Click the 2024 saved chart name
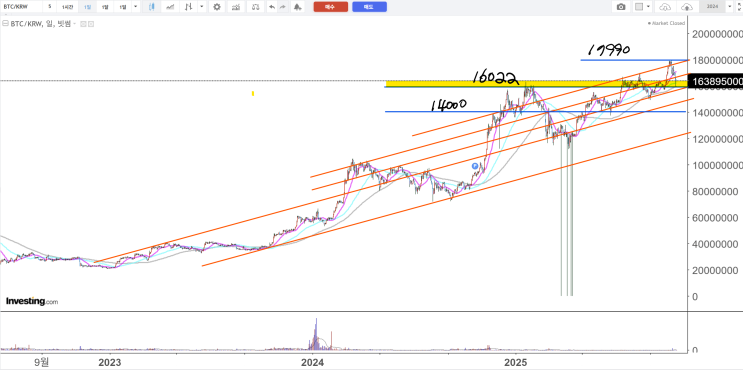The width and height of the screenshot is (743, 370). click(712, 7)
